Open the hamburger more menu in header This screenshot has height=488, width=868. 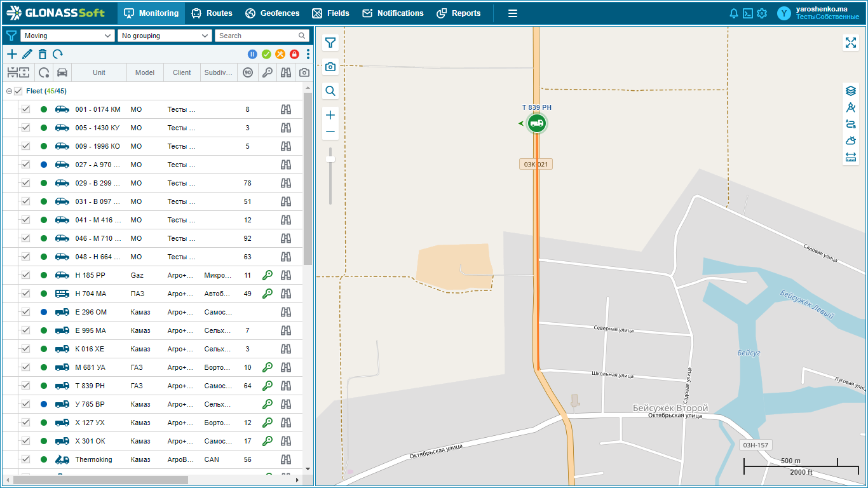pos(513,13)
